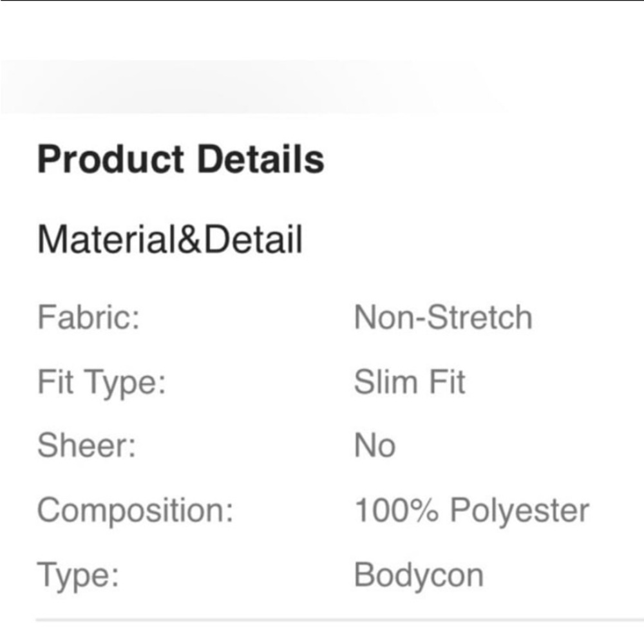The image size is (644, 644).
Task: Click the Product Details heading
Action: click(x=181, y=159)
